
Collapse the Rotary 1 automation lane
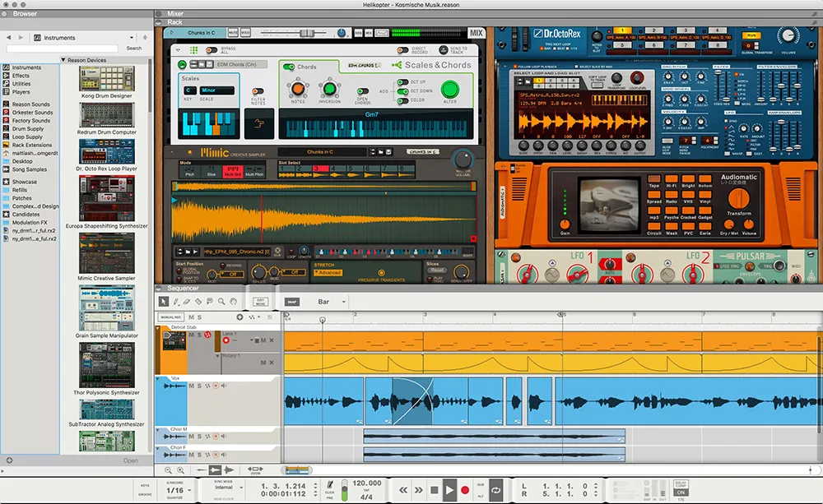(219, 355)
